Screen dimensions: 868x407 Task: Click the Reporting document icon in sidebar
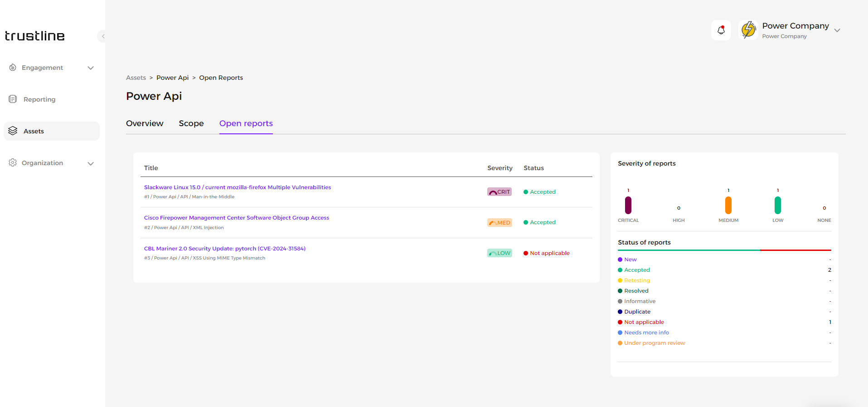tap(13, 99)
